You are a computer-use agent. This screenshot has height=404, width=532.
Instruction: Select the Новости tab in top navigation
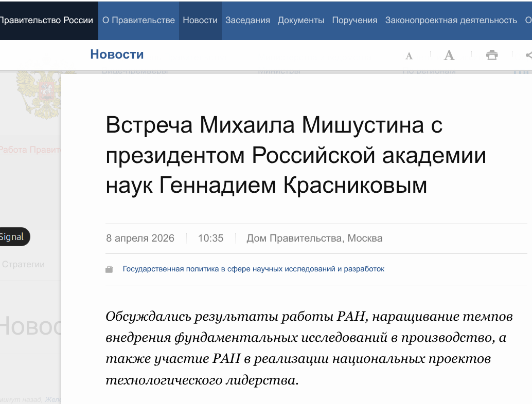tap(200, 20)
